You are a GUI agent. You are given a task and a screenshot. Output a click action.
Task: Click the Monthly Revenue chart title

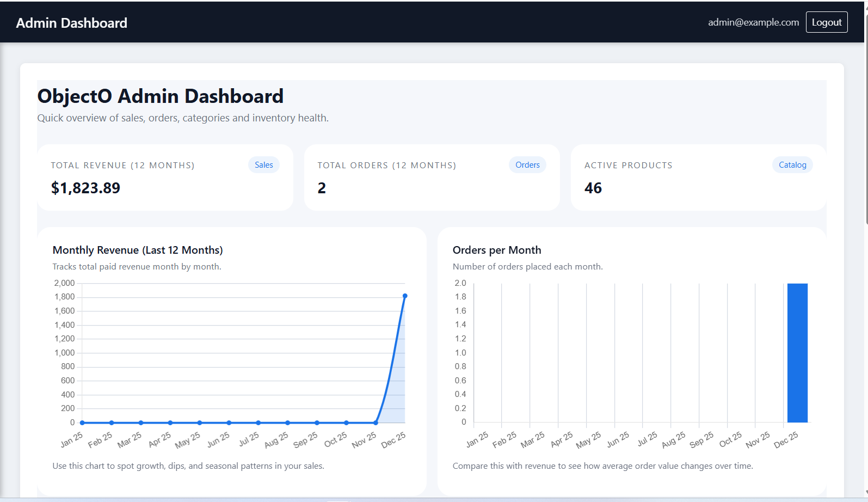tap(138, 250)
